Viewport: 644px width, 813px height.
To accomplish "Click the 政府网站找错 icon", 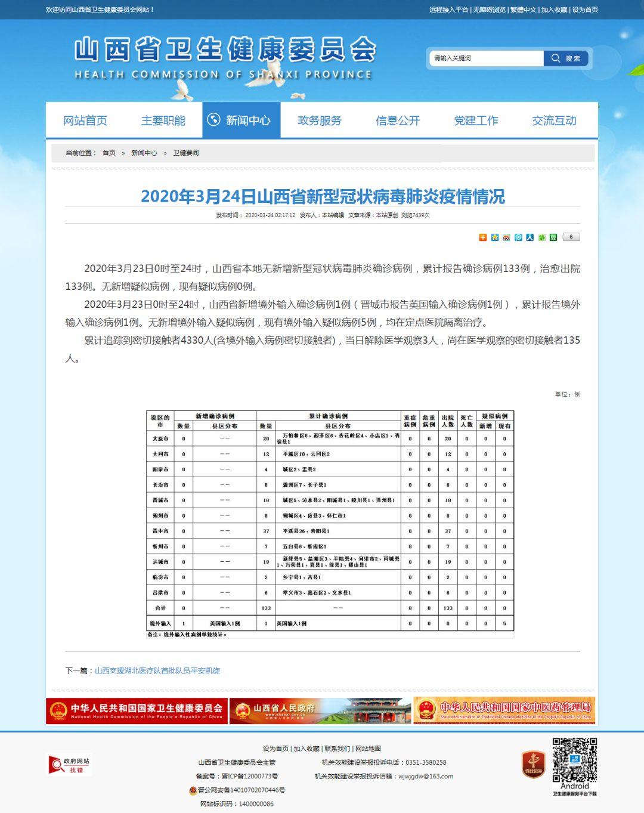I will pyautogui.click(x=70, y=765).
